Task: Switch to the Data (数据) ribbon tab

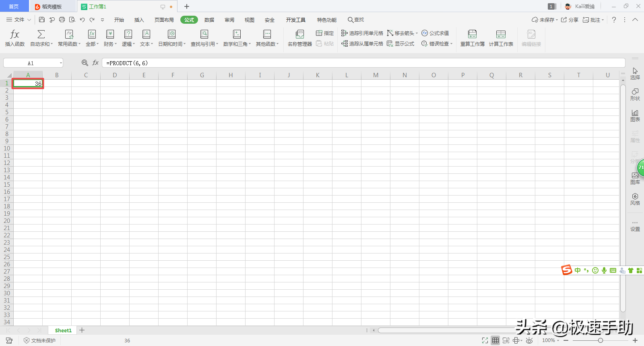Action: [209, 20]
